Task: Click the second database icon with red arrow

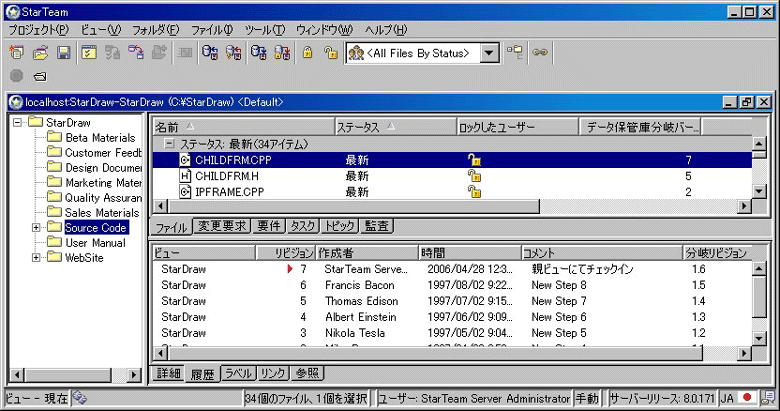Action: pyautogui.click(x=234, y=52)
